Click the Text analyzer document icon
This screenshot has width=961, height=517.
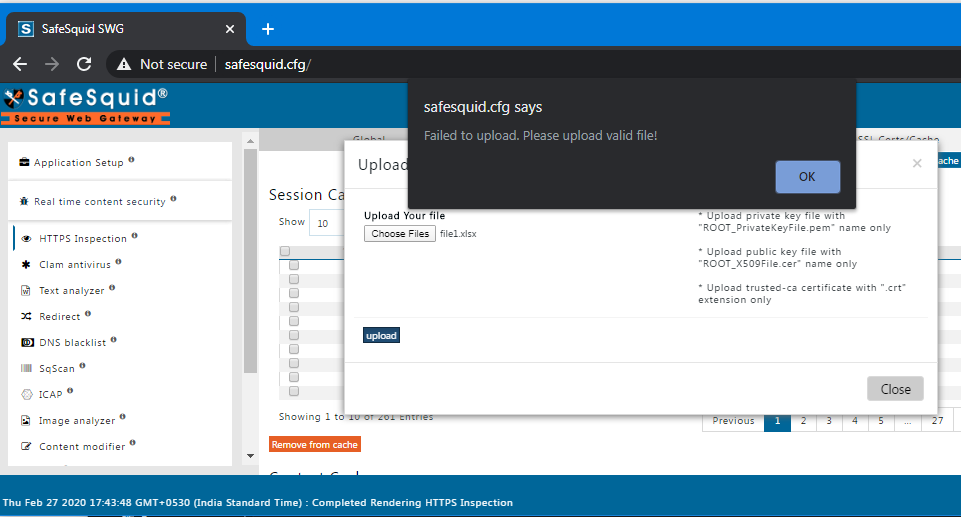tap(26, 290)
